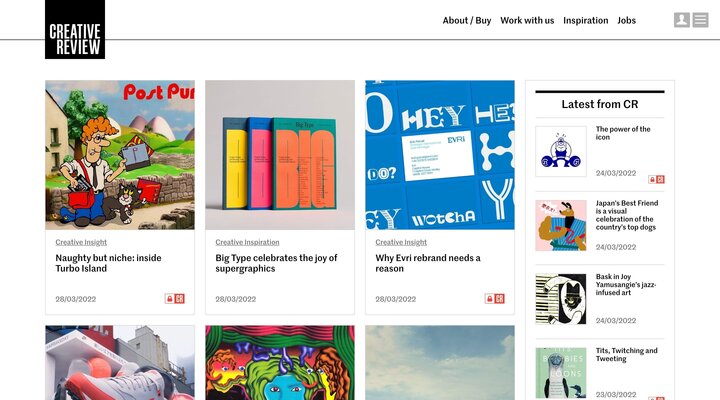Image resolution: width=720 pixels, height=400 pixels.
Task: Click lock icon on Evri rebrand card
Action: (x=490, y=298)
